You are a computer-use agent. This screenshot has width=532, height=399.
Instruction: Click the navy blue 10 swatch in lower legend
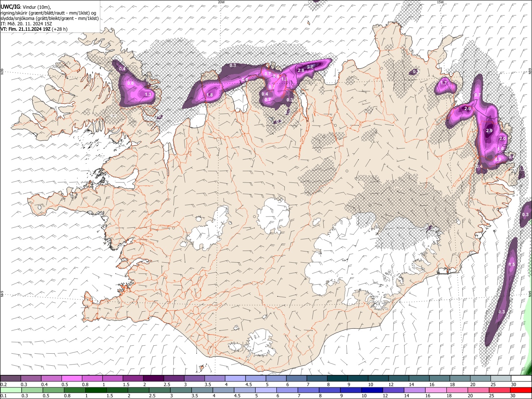coord(372,390)
